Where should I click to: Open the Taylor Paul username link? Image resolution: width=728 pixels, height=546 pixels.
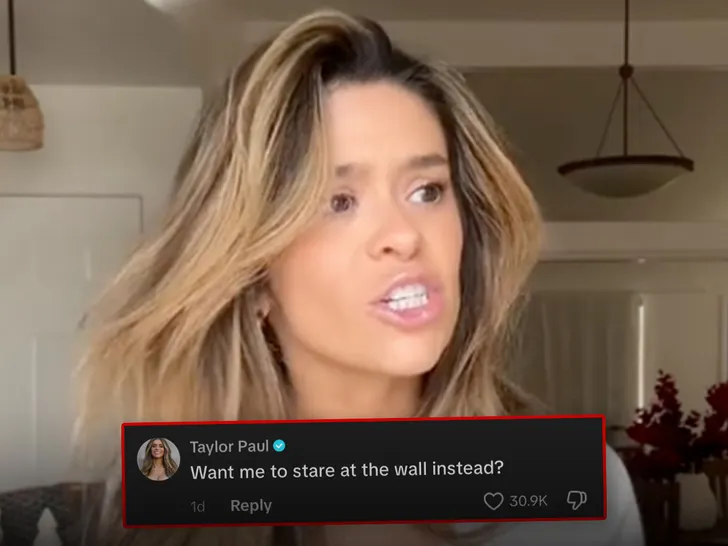tap(229, 446)
